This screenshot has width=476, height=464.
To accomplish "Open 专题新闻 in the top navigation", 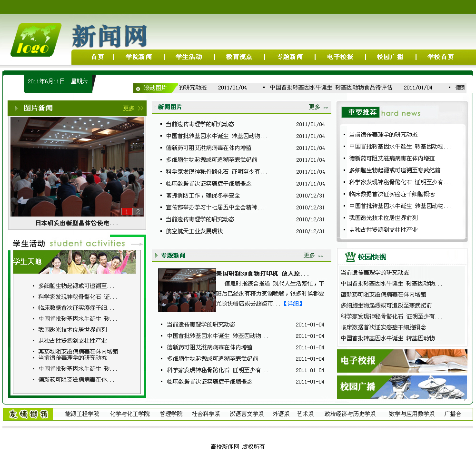I will (289, 57).
